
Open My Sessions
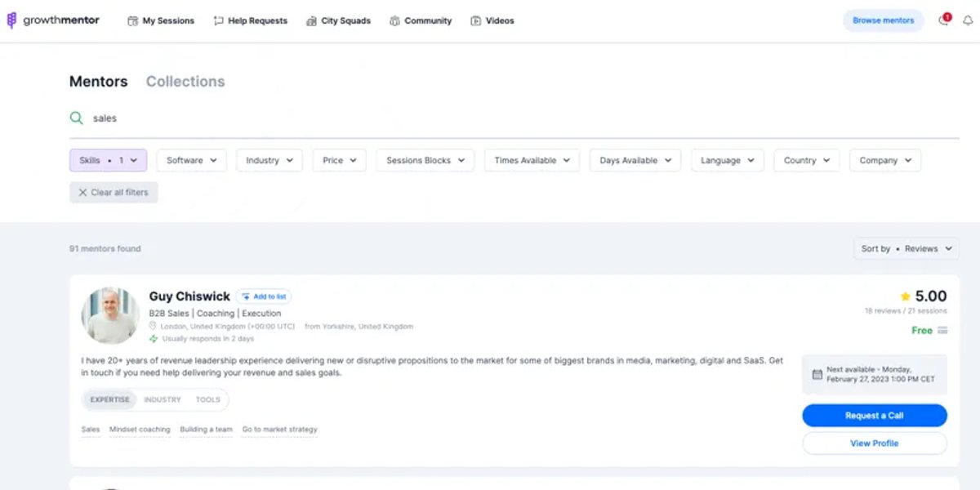click(x=161, y=20)
